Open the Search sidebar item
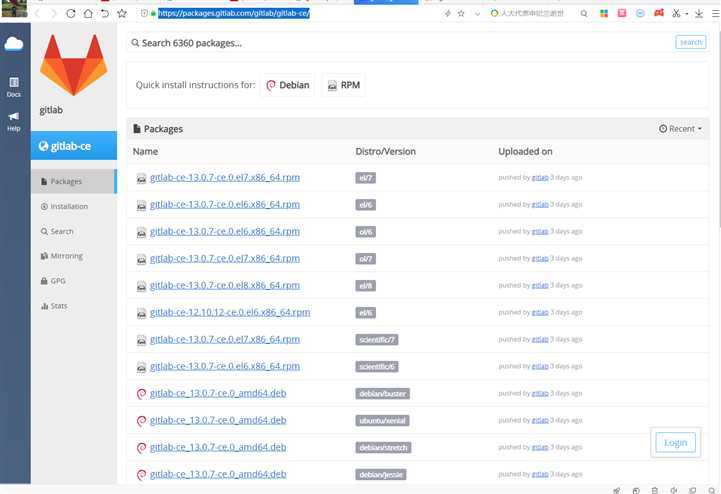Image resolution: width=721 pixels, height=494 pixels. [57, 231]
